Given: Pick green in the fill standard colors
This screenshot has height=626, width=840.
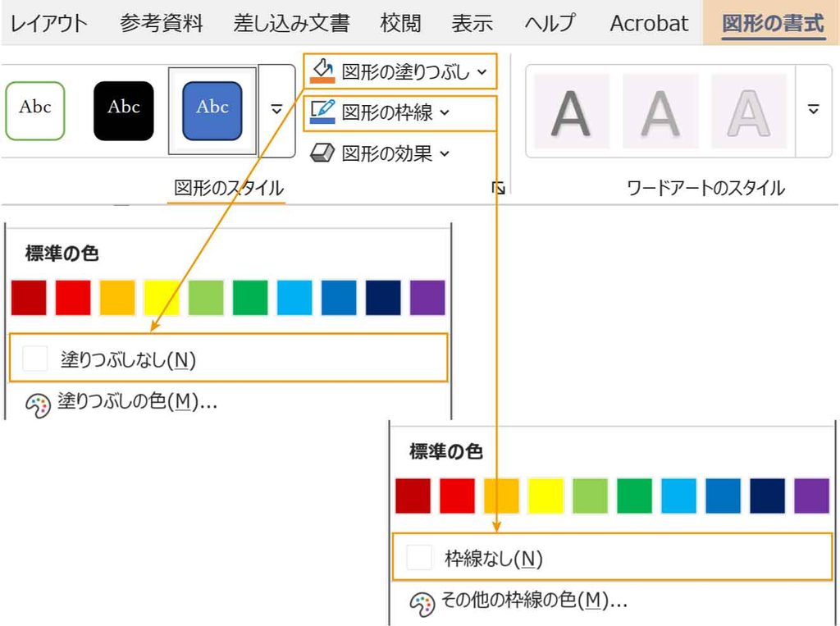Looking at the screenshot, I should [250, 298].
